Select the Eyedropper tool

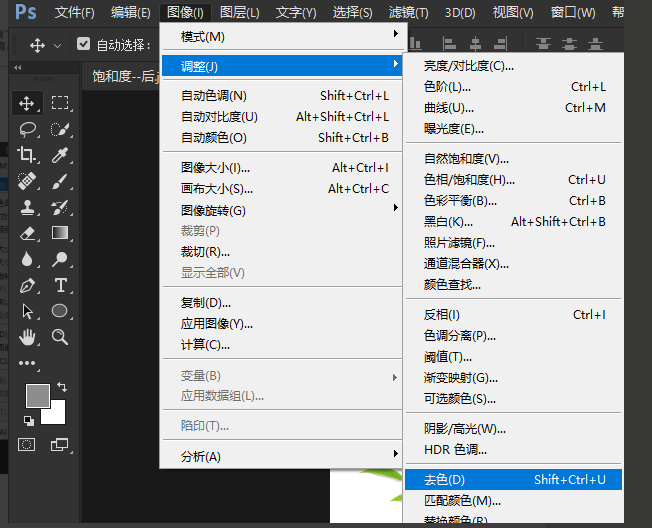[60, 155]
